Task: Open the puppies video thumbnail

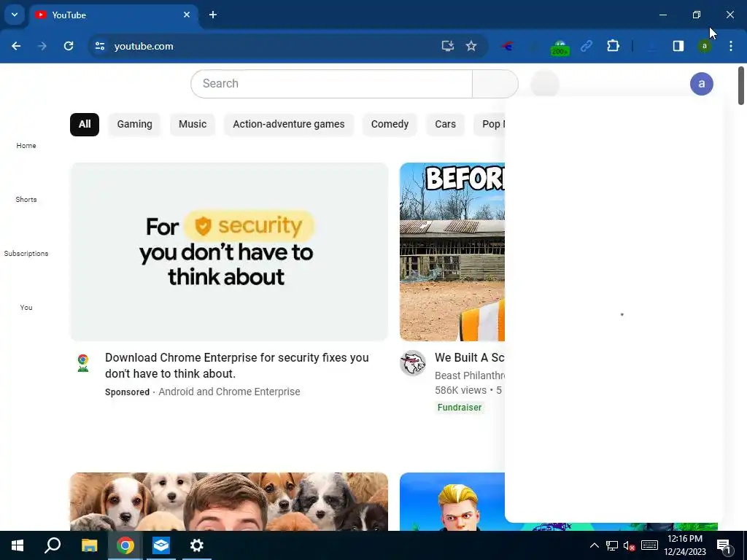Action: [x=229, y=502]
